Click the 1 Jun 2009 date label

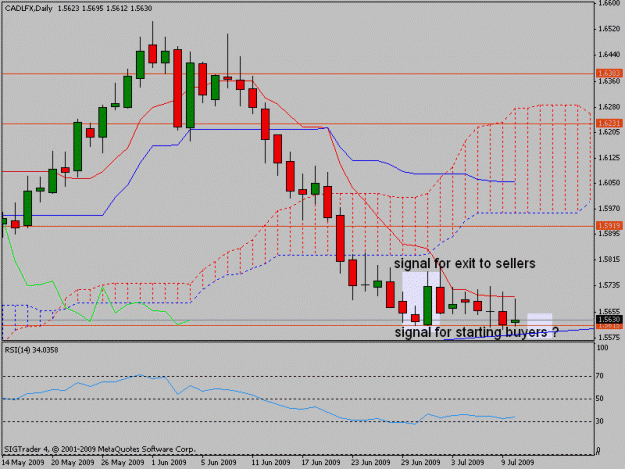pos(169,462)
